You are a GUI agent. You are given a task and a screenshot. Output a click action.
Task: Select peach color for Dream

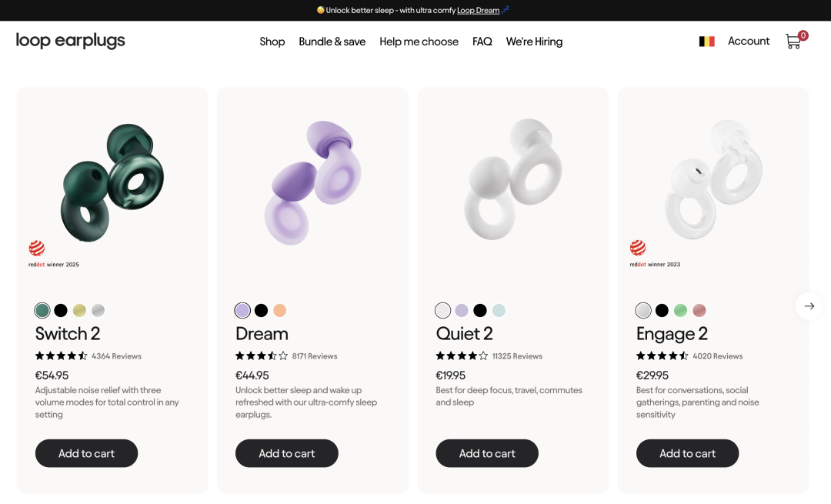280,311
